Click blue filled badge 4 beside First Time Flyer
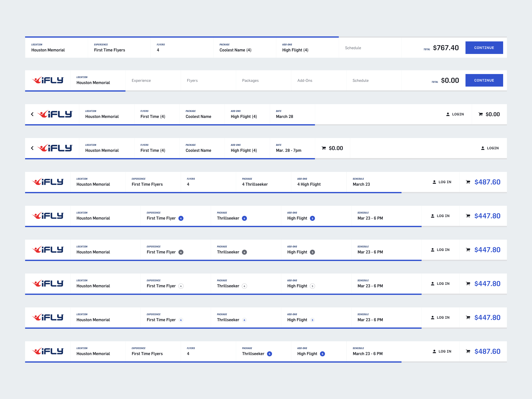Screen dimensions: 532x399 181,218
